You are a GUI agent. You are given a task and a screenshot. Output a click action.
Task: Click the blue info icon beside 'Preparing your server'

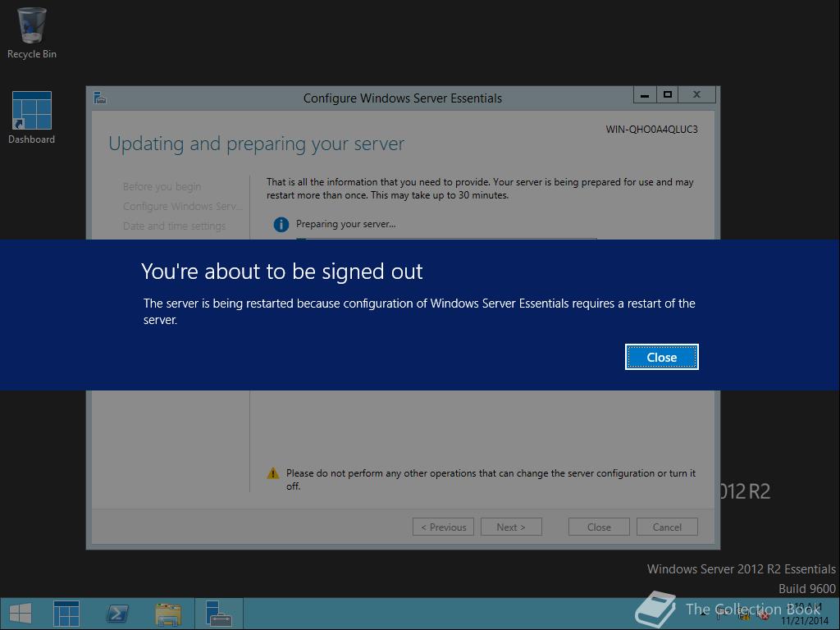click(x=281, y=225)
